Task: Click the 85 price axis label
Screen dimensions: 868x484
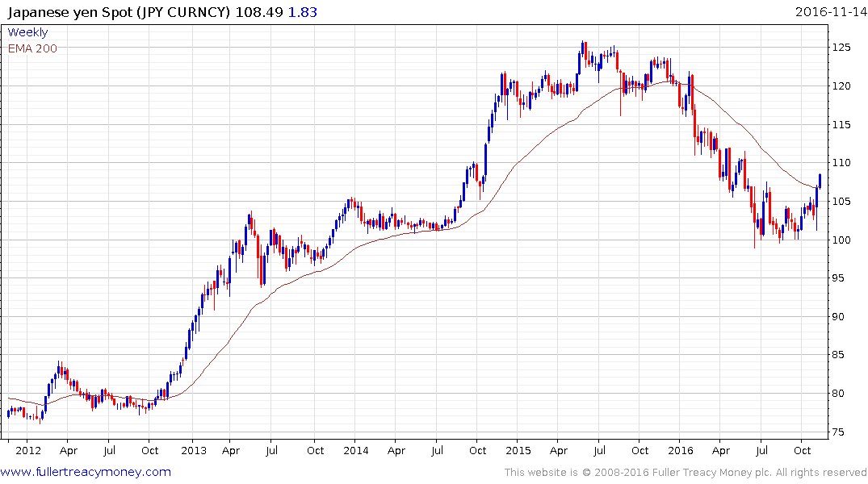Action: pyautogui.click(x=838, y=355)
